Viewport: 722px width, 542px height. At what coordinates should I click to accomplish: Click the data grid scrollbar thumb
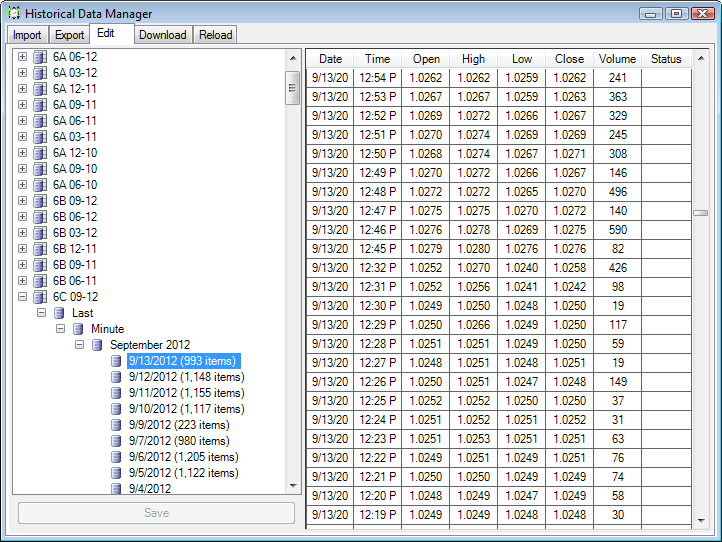701,213
